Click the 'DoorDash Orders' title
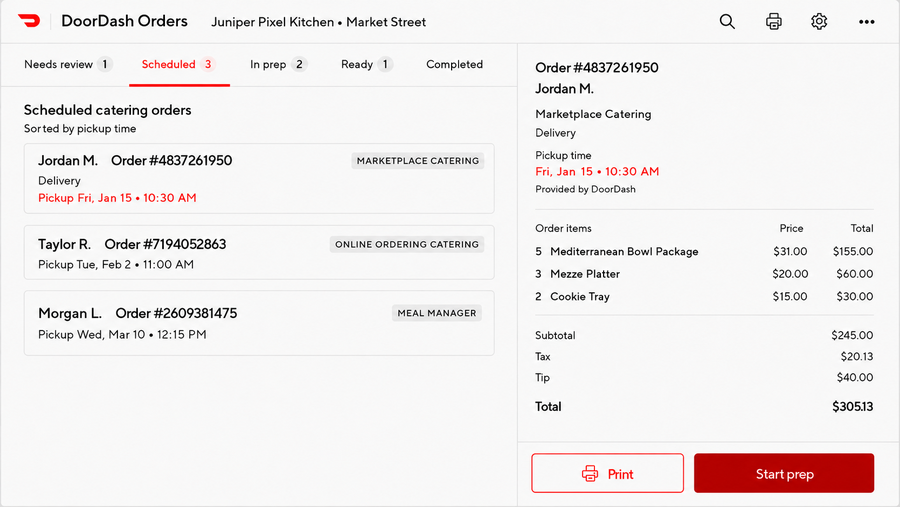The width and height of the screenshot is (900, 507). pyautogui.click(x=124, y=21)
